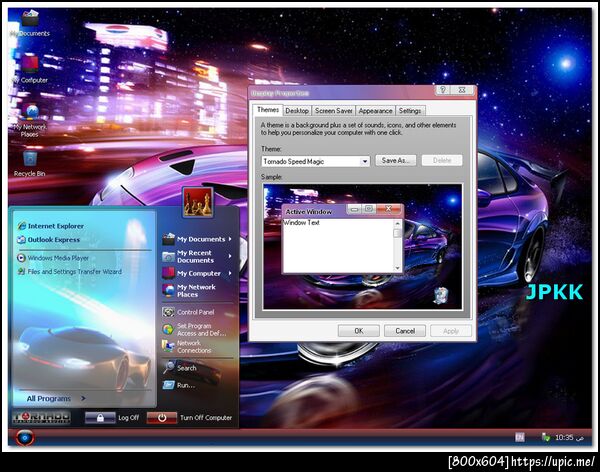This screenshot has height=472, width=600.
Task: Open Control Panel from Start menu
Action: pyautogui.click(x=188, y=312)
